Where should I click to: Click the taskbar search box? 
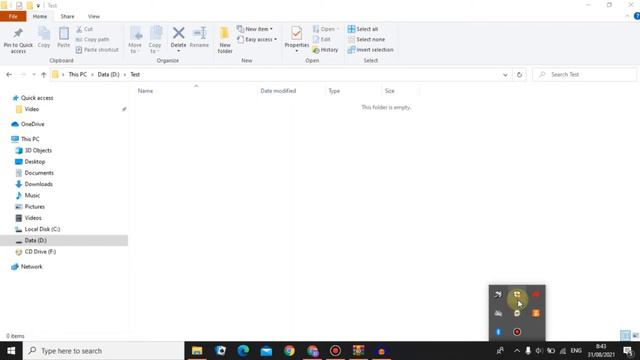pyautogui.click(x=104, y=351)
